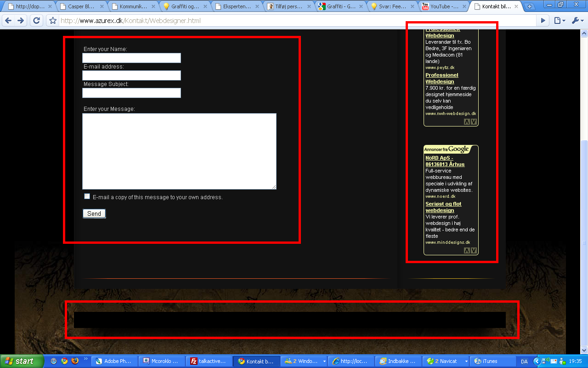Open a new tab with the plus button
Image resolution: width=588 pixels, height=368 pixels.
pyautogui.click(x=530, y=6)
